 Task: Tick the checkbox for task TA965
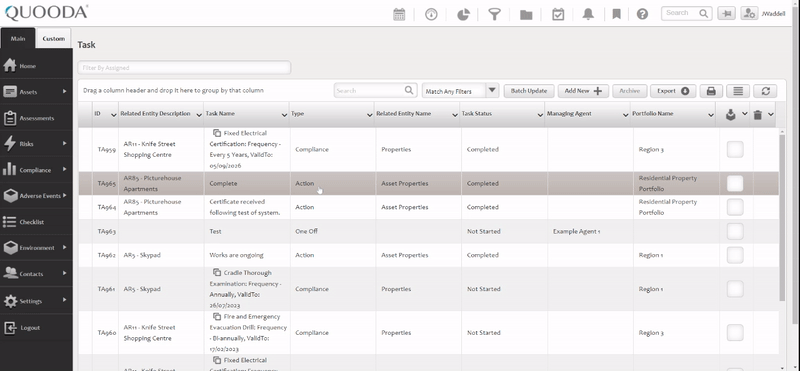(735, 183)
